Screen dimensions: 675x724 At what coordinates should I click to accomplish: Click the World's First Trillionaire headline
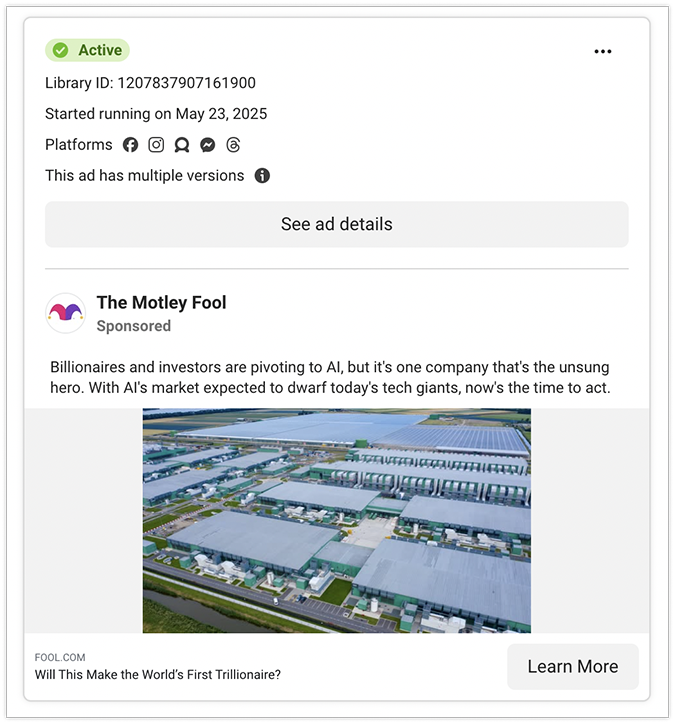pos(158,674)
